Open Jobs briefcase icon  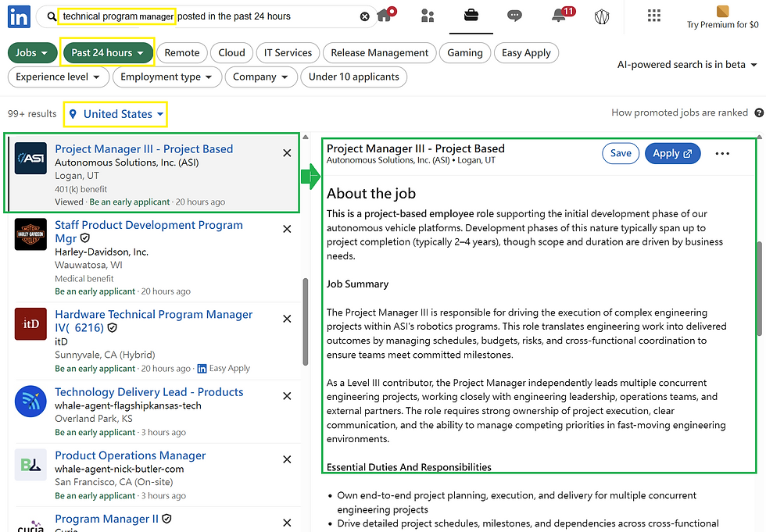coord(471,16)
